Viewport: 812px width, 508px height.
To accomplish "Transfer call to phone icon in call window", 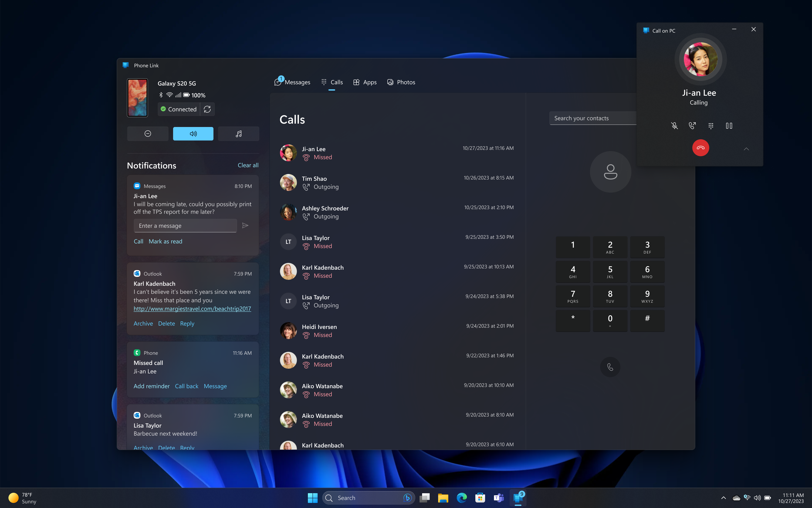I will (x=692, y=126).
